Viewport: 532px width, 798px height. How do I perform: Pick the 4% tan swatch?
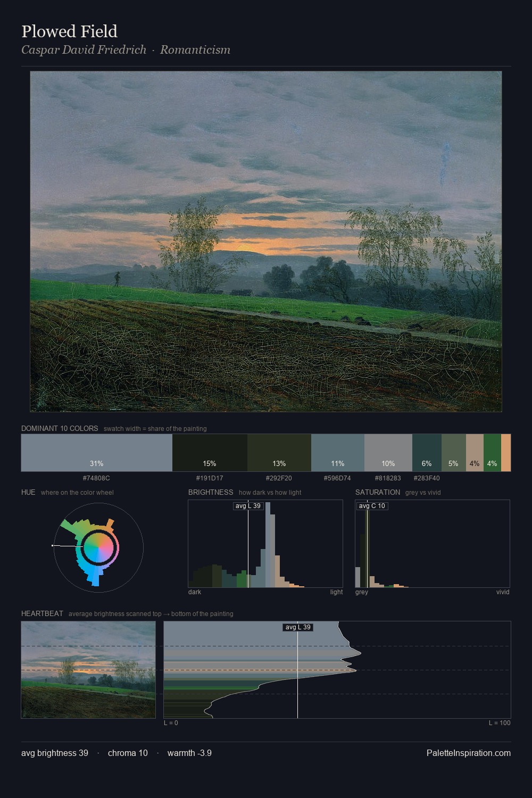(475, 453)
